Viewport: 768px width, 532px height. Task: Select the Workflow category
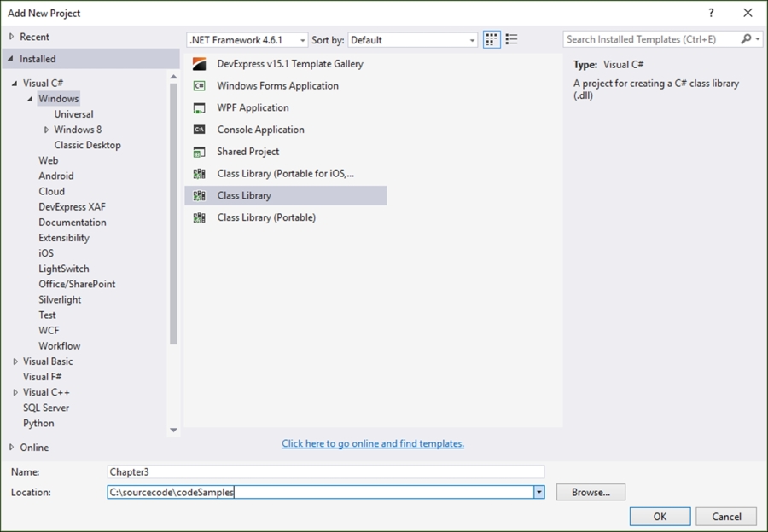coord(59,346)
